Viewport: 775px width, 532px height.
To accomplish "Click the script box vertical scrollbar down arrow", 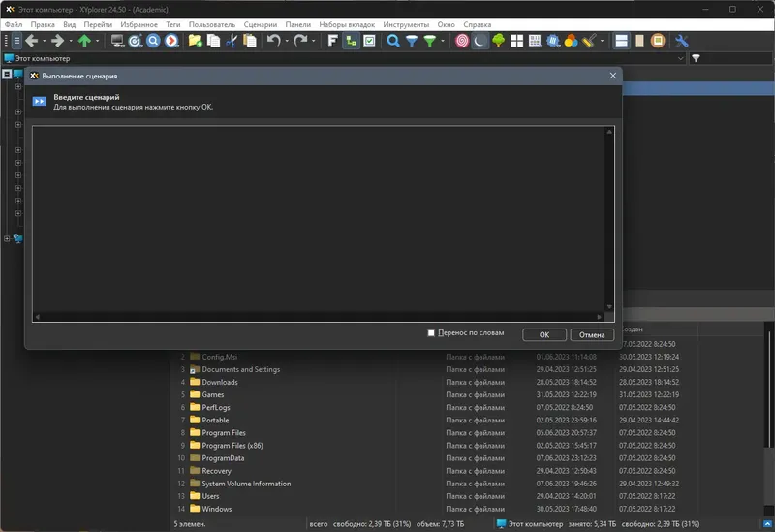I will 609,307.
